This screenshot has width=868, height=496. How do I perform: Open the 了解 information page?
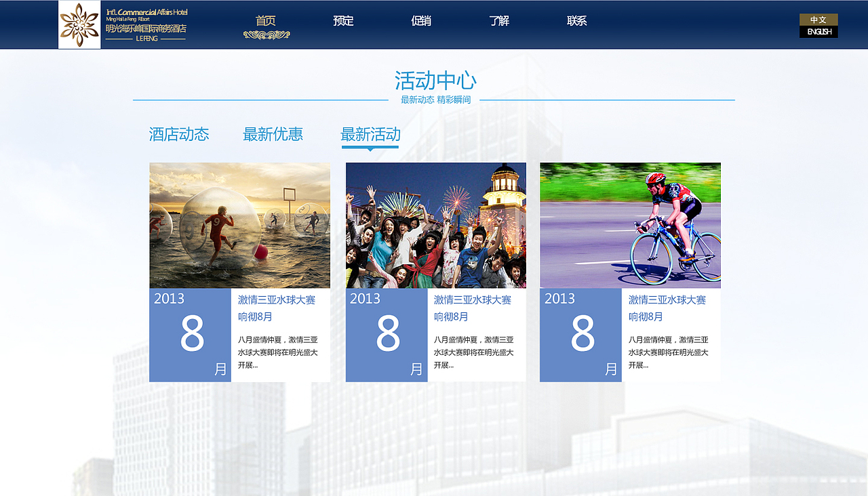pyautogui.click(x=499, y=20)
